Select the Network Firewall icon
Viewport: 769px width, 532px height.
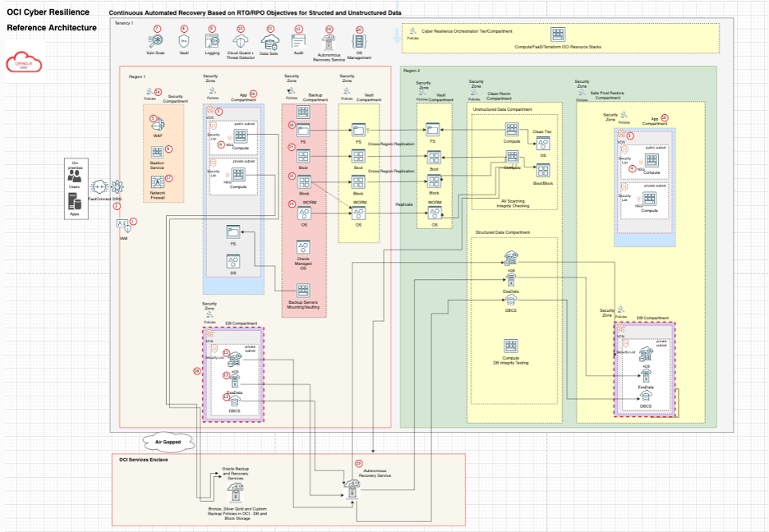[x=157, y=183]
